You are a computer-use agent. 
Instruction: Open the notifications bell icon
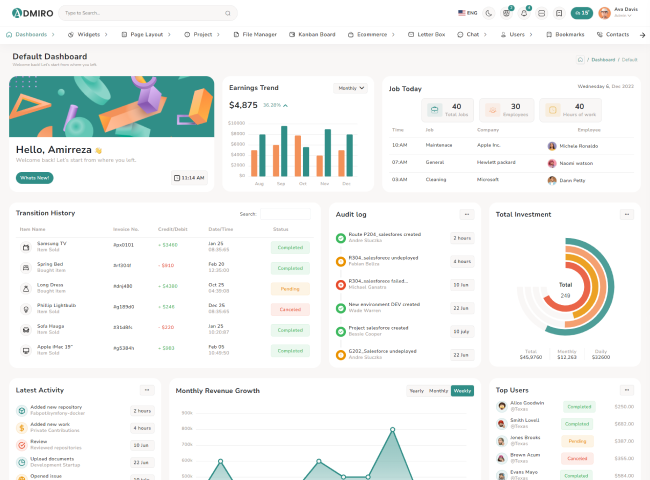pos(525,13)
